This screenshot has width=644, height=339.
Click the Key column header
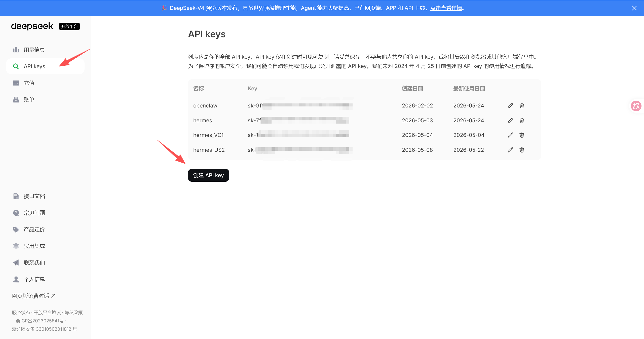click(x=252, y=89)
